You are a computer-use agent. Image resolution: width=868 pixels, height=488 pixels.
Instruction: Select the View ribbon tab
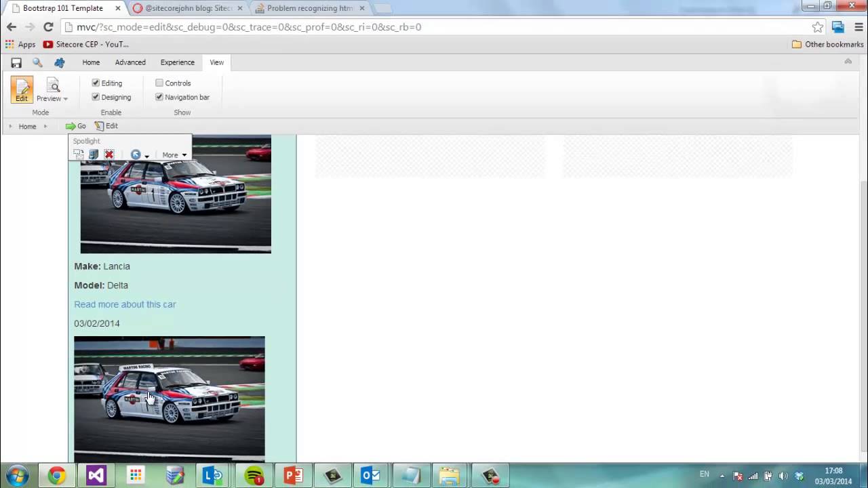click(216, 62)
